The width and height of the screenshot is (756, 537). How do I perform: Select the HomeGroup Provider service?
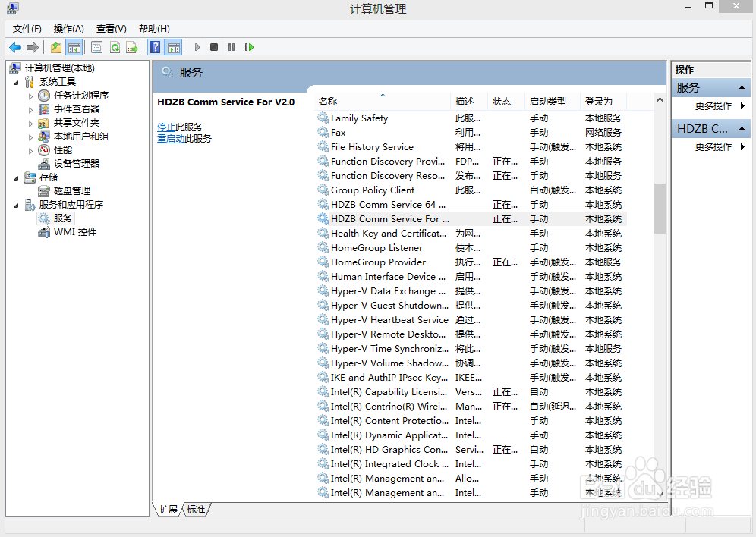(470, 262)
